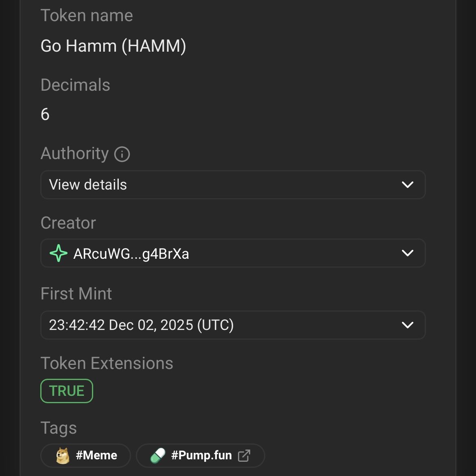The width and height of the screenshot is (476, 476).
Task: Open the 23:42:42 Dec 02, 2025 dropdown
Action: click(x=233, y=325)
